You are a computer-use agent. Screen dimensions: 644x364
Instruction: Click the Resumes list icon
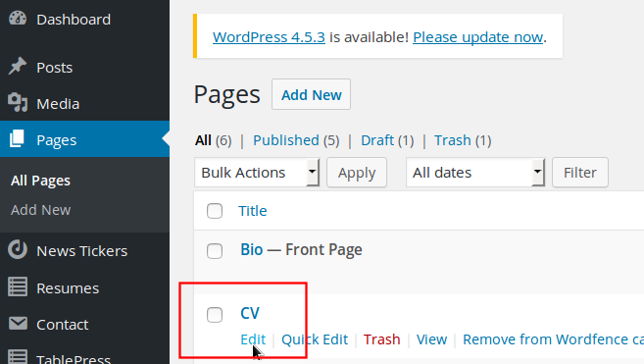click(x=18, y=287)
